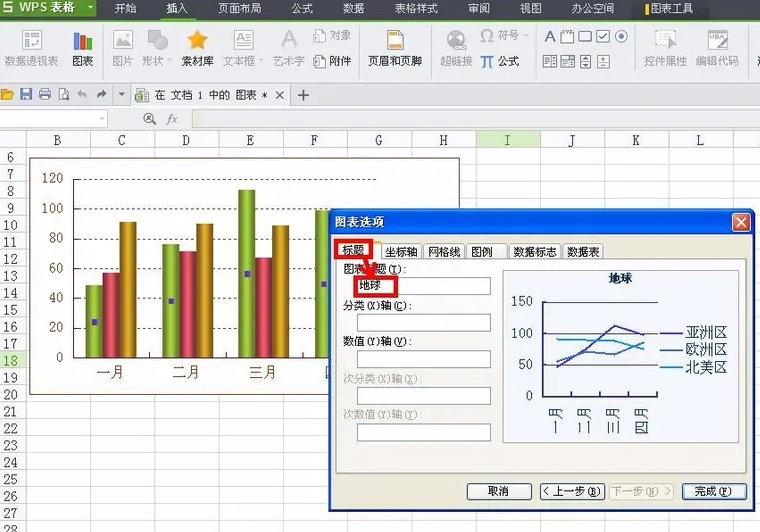Viewport: 760px width, 532px height.
Task: Click the 完成 finish button
Action: (713, 491)
